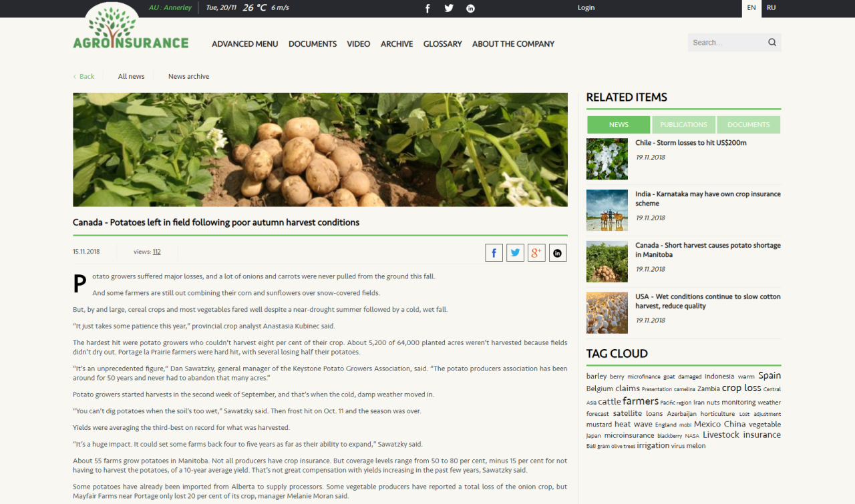This screenshot has height=504, width=855.
Task: Select the farmers tag
Action: click(641, 401)
